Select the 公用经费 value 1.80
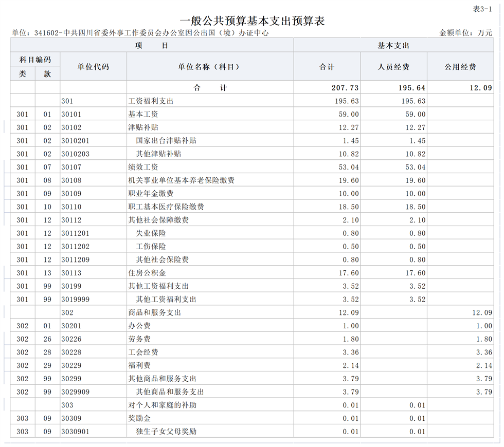504x447 pixels. [x=484, y=339]
